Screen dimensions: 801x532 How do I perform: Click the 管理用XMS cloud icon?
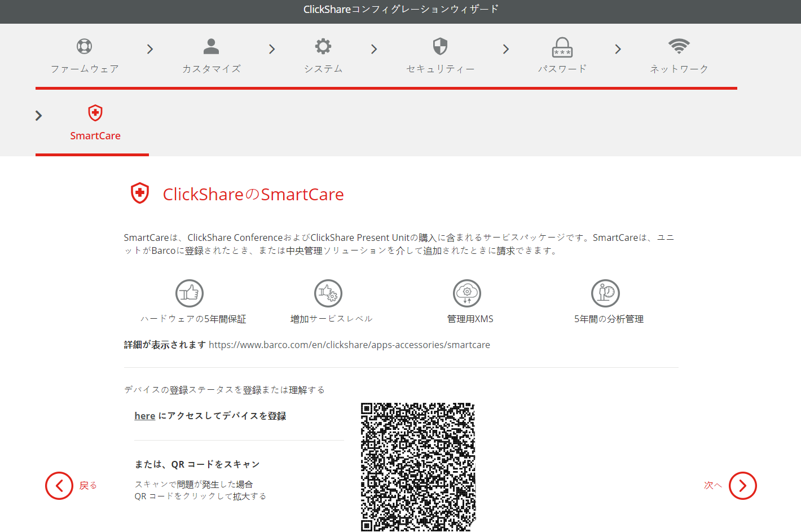click(x=467, y=293)
